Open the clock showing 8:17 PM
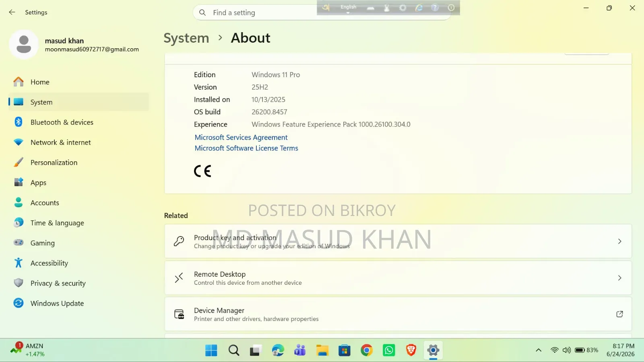644x362 pixels. pyautogui.click(x=621, y=350)
